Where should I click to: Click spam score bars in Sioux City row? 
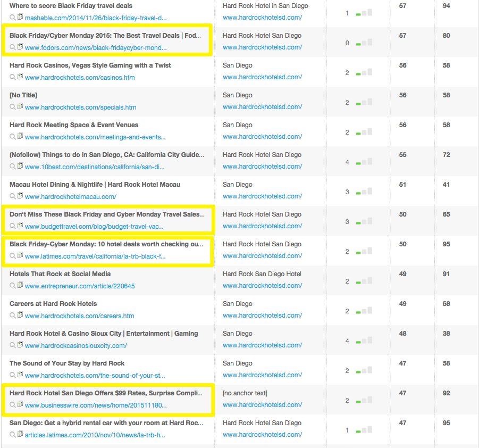(x=364, y=341)
